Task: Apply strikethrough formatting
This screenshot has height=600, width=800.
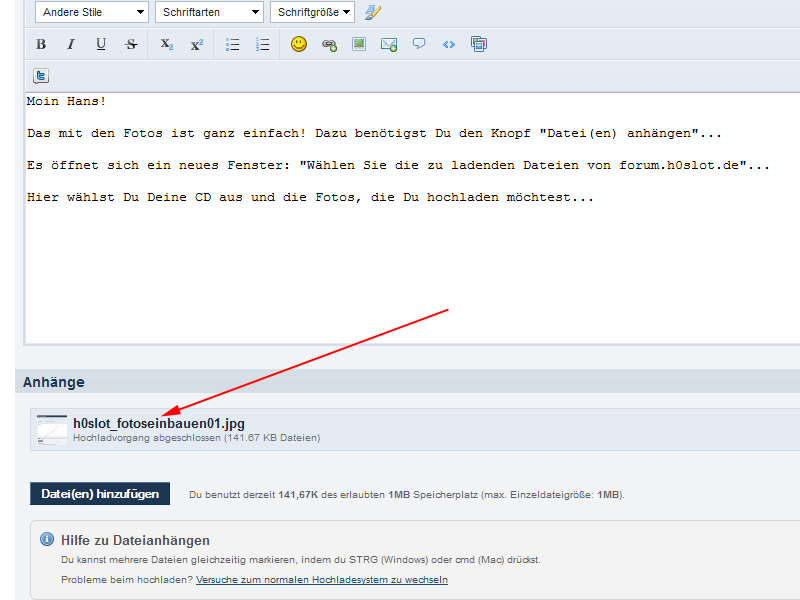Action: click(x=131, y=44)
